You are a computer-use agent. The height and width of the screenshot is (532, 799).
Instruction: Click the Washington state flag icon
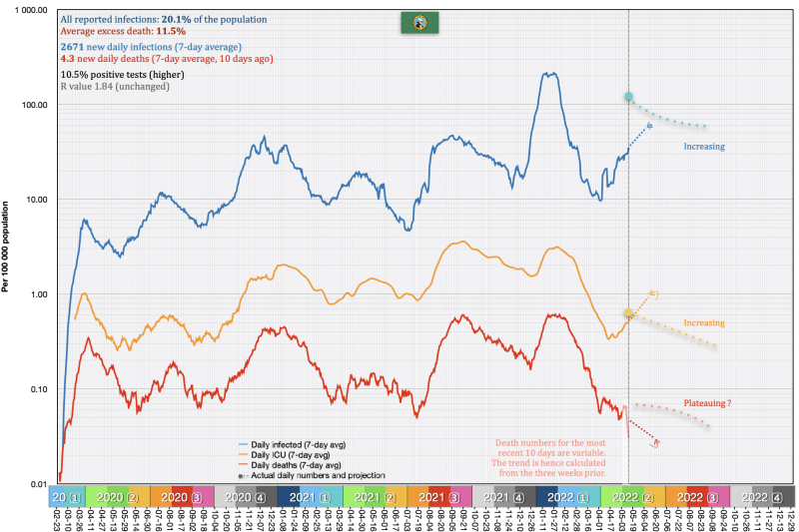[x=412, y=23]
